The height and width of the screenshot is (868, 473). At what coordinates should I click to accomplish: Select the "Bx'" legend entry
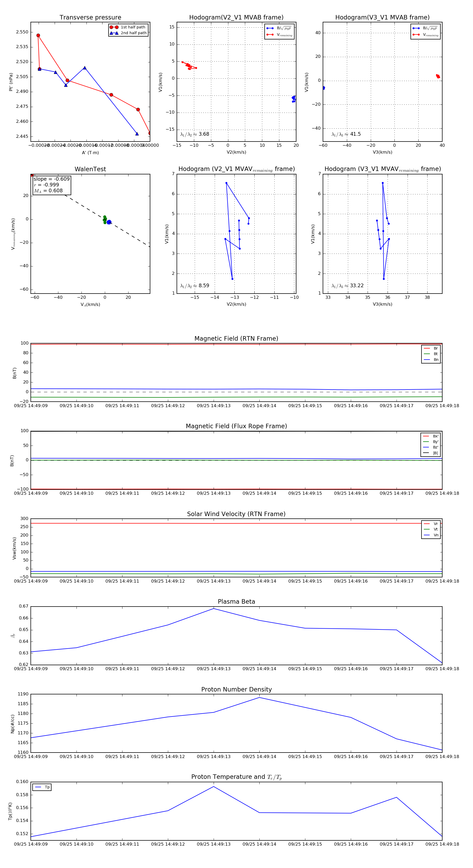(x=431, y=436)
